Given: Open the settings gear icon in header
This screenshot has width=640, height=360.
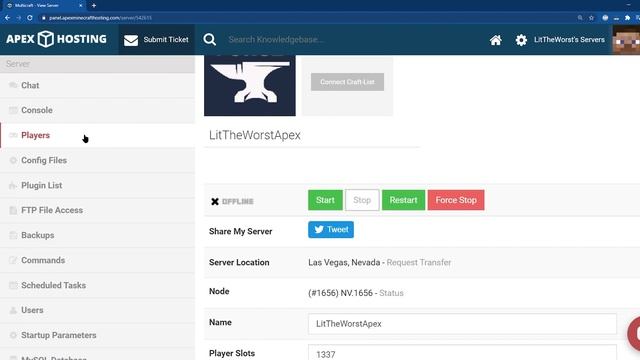Looking at the screenshot, I should [x=521, y=40].
